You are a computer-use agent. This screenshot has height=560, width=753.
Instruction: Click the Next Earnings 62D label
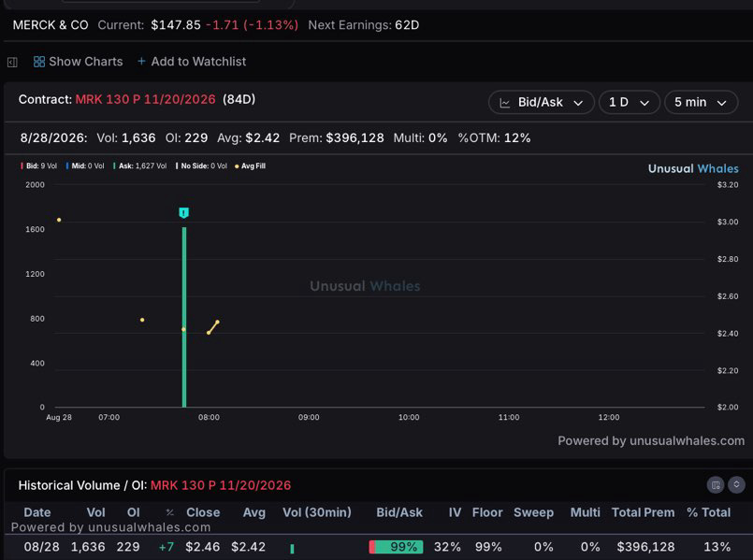(364, 25)
